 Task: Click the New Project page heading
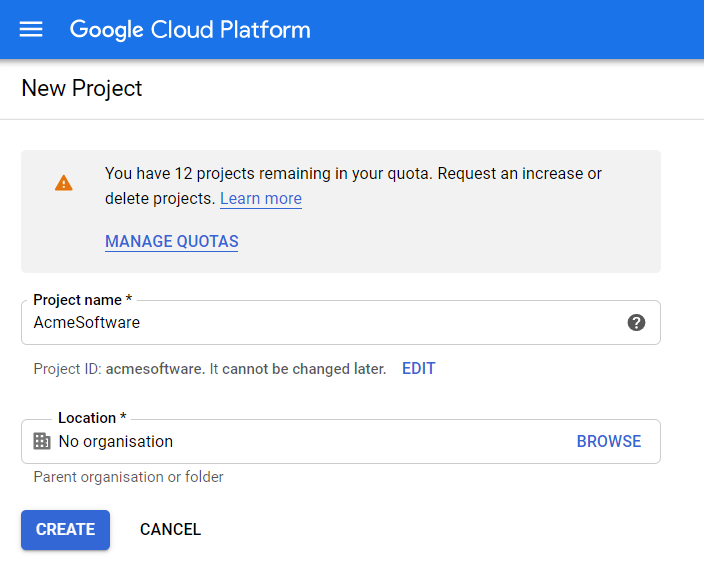[x=82, y=88]
